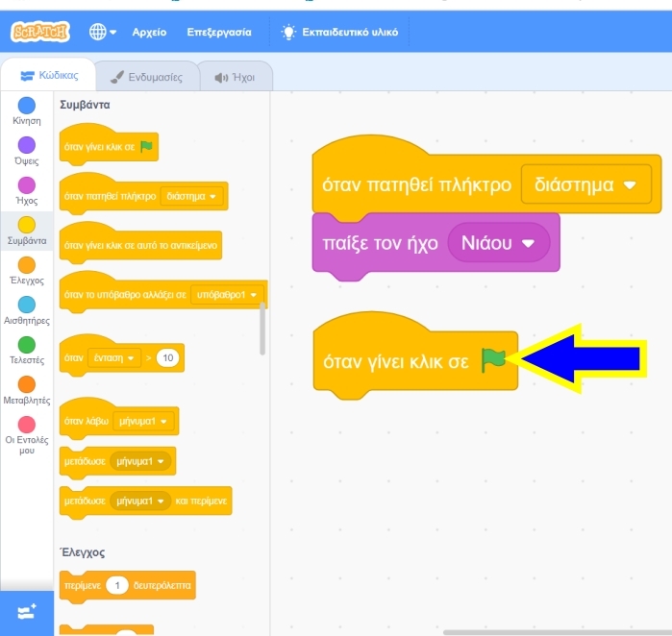Expand the Νιάου sound dropdown

coord(498,243)
